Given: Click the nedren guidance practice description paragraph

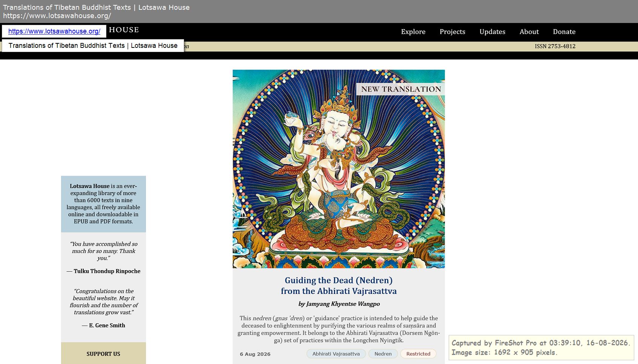Looking at the screenshot, I should 339,329.
